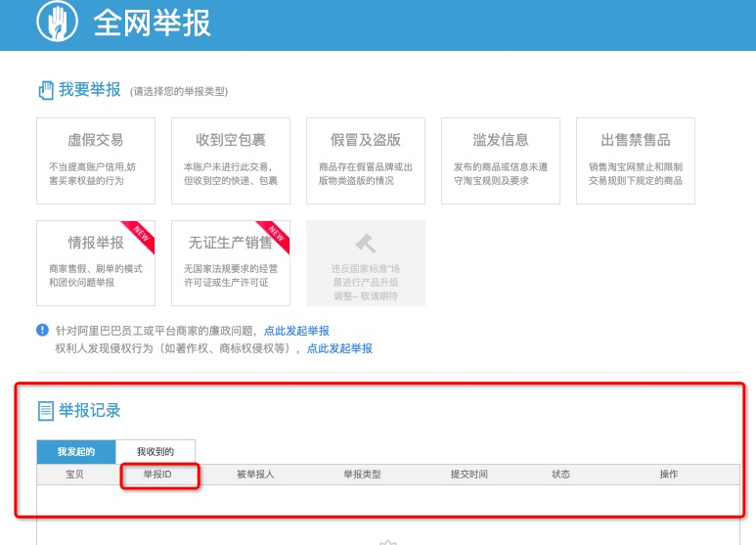Follow the first 点此发起举报 link for 廉政问题
This screenshot has width=756, height=545.
coord(296,331)
